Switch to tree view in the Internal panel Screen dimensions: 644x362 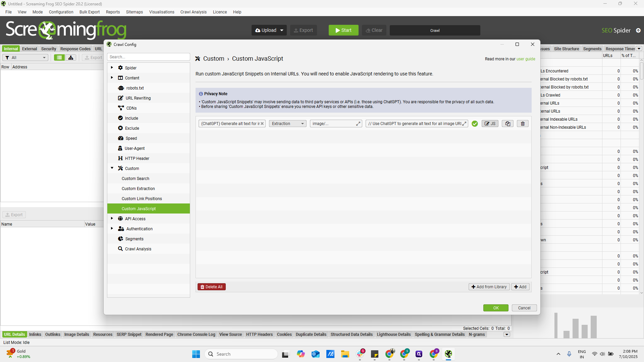70,57
